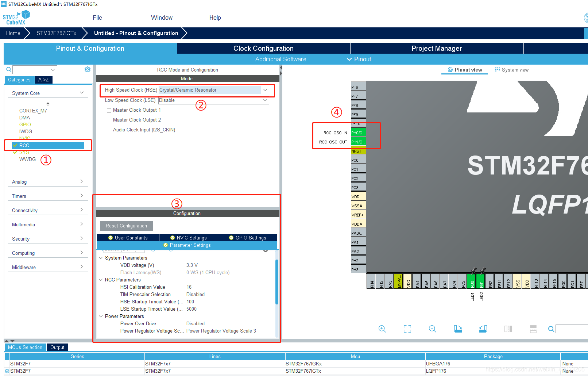Viewport: 588px width, 376px height.
Task: Click the flip horizontal view icon
Action: point(508,329)
